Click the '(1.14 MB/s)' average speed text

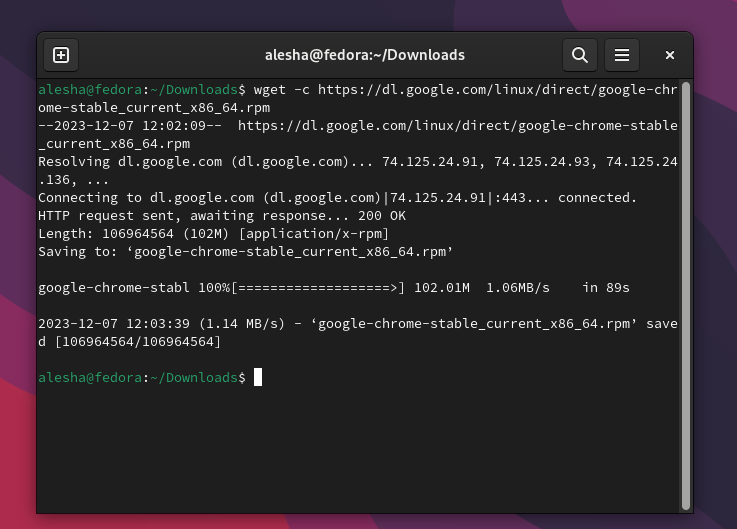pos(242,324)
